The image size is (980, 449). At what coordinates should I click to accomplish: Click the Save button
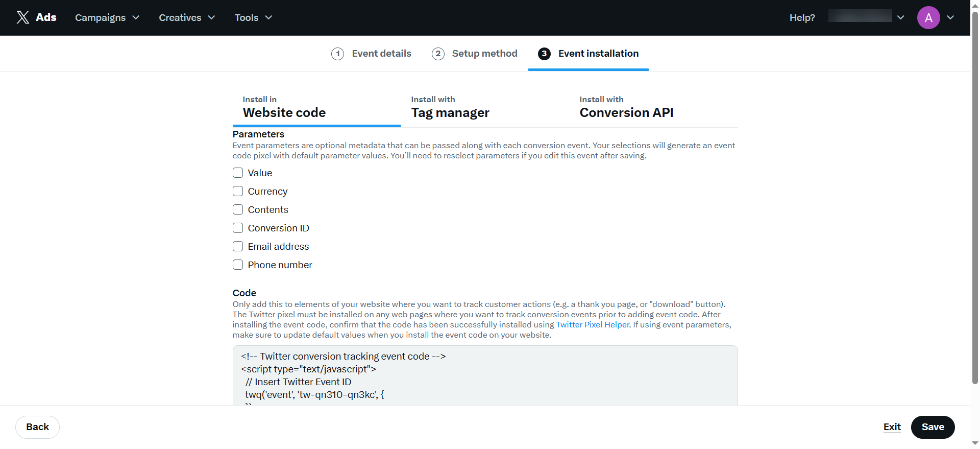[x=933, y=427]
